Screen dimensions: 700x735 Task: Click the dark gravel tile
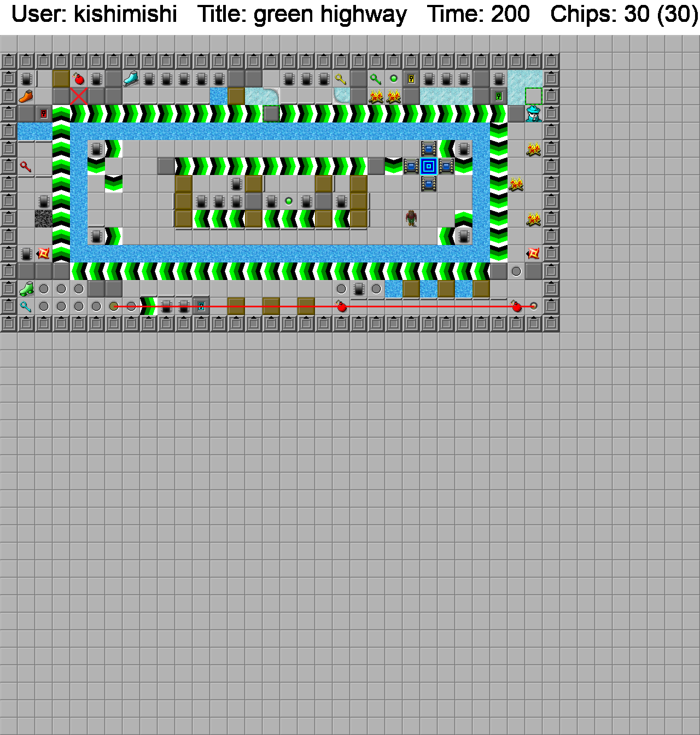pyautogui.click(x=44, y=219)
